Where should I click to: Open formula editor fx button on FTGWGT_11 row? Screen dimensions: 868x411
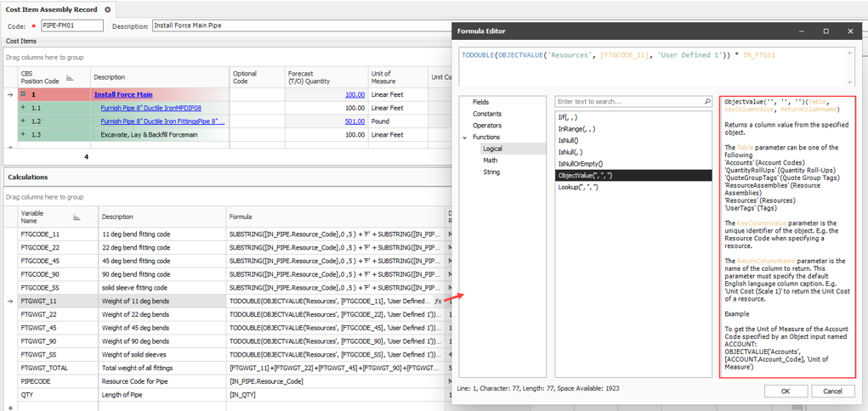(x=439, y=301)
